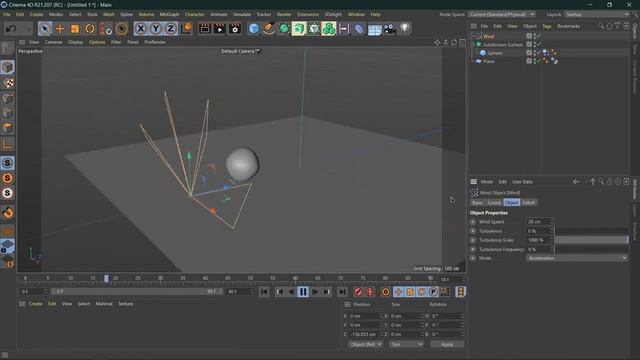Screen dimensions: 640x360
Task: Click the Wind Speed value field
Action: [539, 222]
